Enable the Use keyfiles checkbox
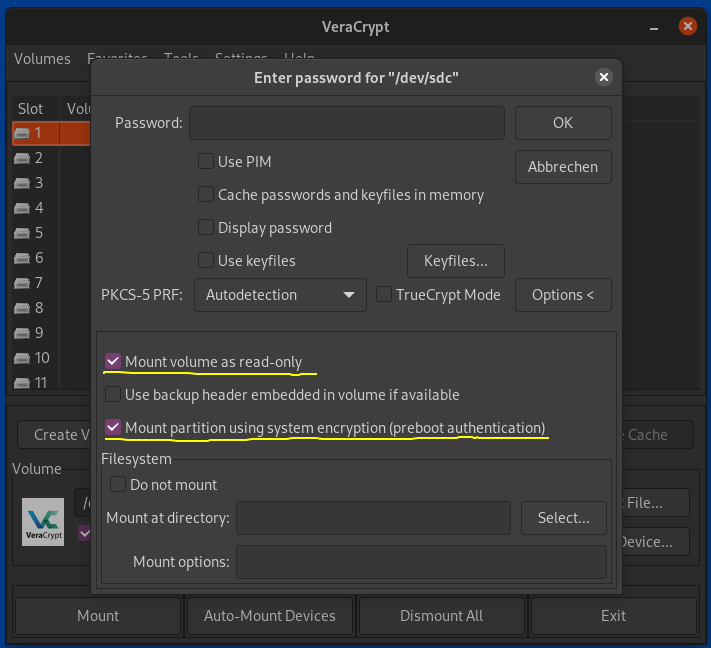Screen dimensions: 711x648 206,261
